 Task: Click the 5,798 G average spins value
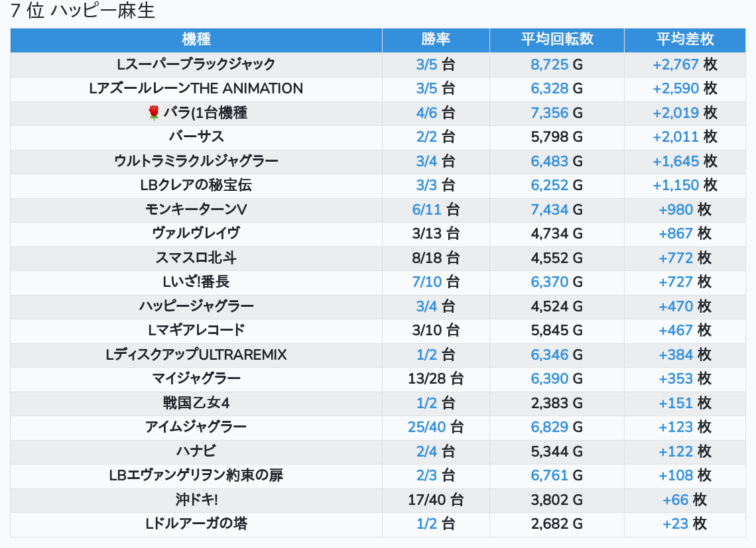point(557,137)
